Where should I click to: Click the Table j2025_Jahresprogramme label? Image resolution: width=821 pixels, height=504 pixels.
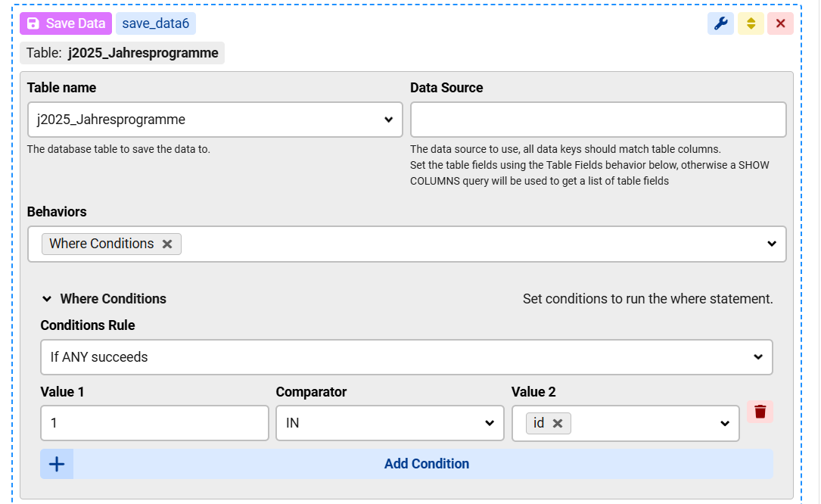123,53
